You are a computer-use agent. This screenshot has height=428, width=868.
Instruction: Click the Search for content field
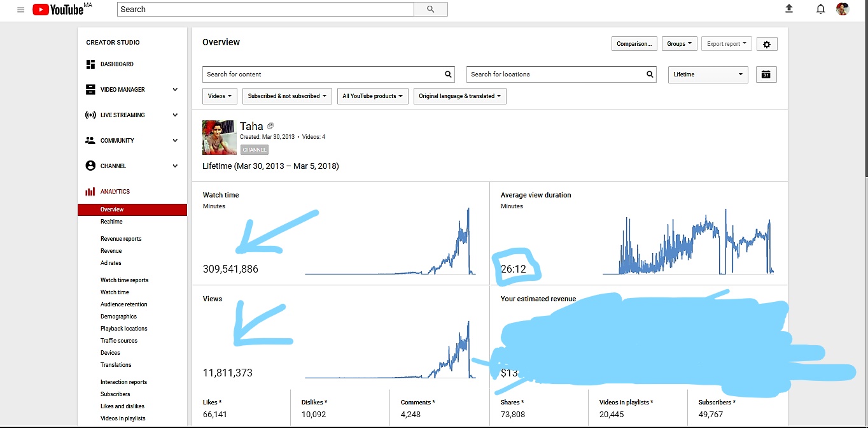[x=323, y=75]
